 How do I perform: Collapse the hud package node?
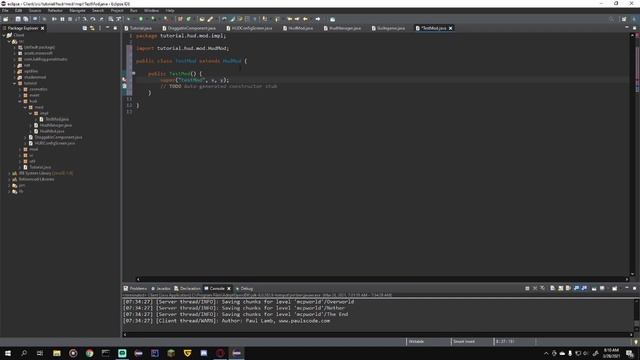20,101
